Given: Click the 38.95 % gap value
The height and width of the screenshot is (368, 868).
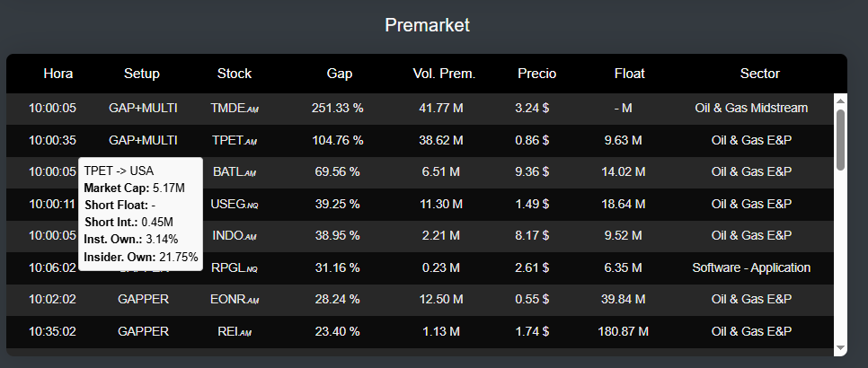Looking at the screenshot, I should 338,235.
